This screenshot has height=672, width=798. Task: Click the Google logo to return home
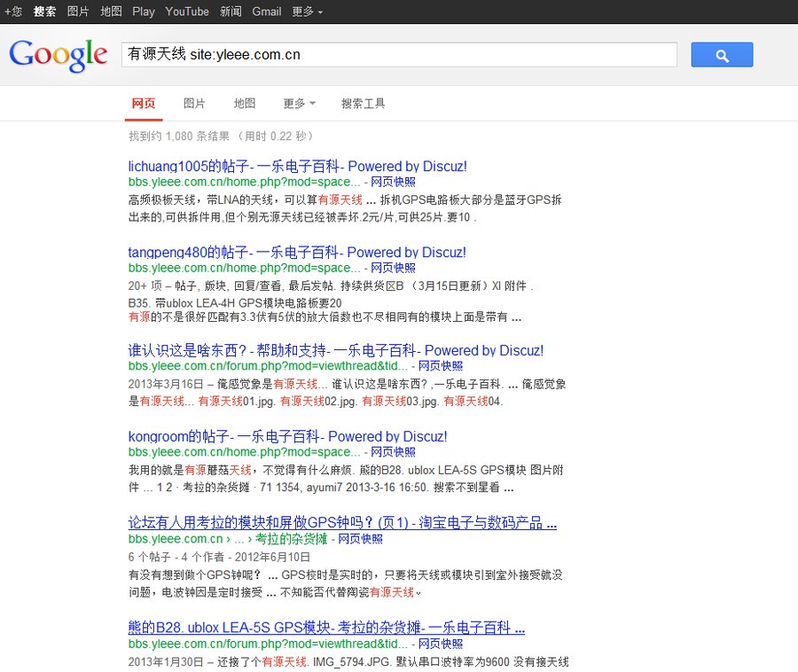pyautogui.click(x=58, y=55)
